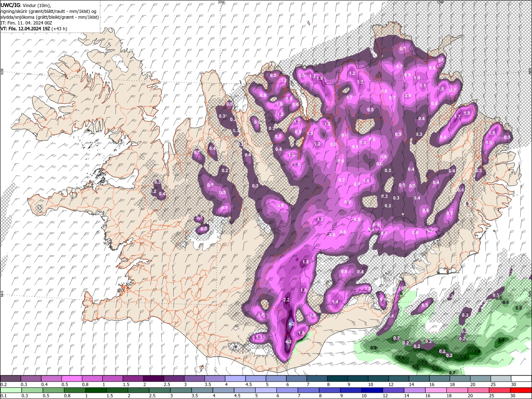
Task: Click the 'rigning/skúrir' legend description line
Action: click(x=48, y=11)
